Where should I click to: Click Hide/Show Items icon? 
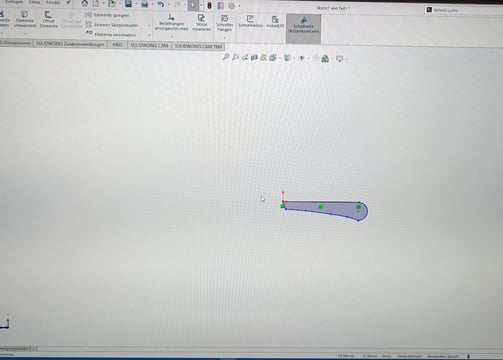(302, 58)
